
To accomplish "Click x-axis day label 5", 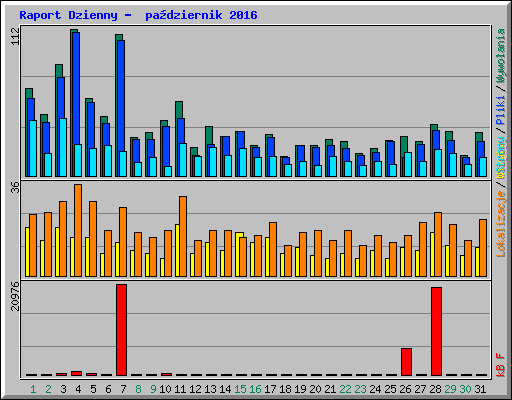I will point(93,389).
